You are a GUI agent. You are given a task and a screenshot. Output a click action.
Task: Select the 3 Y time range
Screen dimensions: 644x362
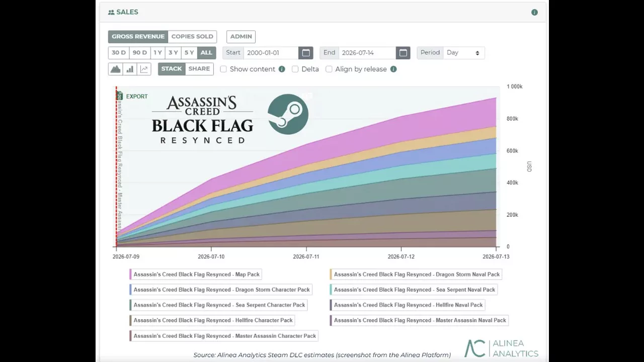174,53
